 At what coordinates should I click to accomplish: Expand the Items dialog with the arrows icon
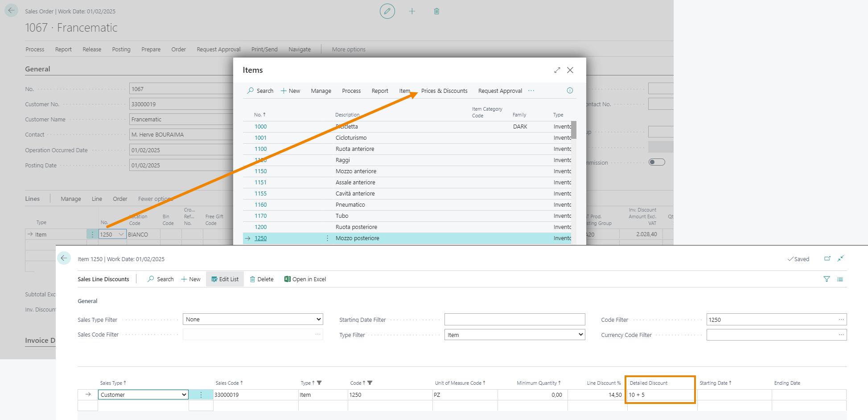[557, 70]
